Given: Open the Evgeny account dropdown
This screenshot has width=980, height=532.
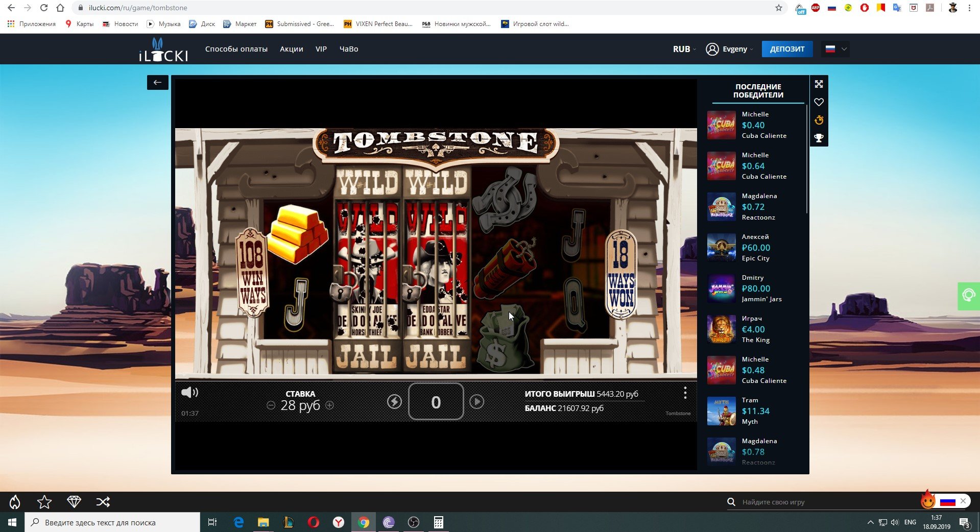Looking at the screenshot, I should pyautogui.click(x=729, y=49).
